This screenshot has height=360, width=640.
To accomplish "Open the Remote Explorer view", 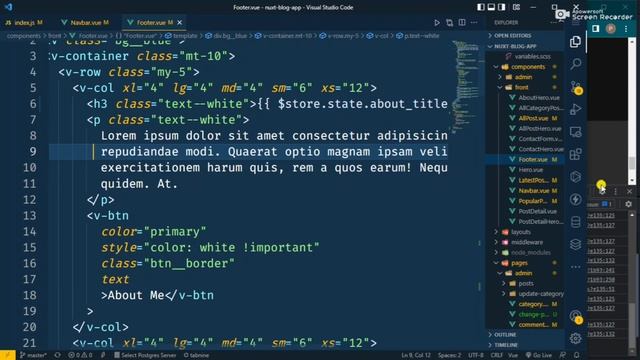I will tap(576, 132).
